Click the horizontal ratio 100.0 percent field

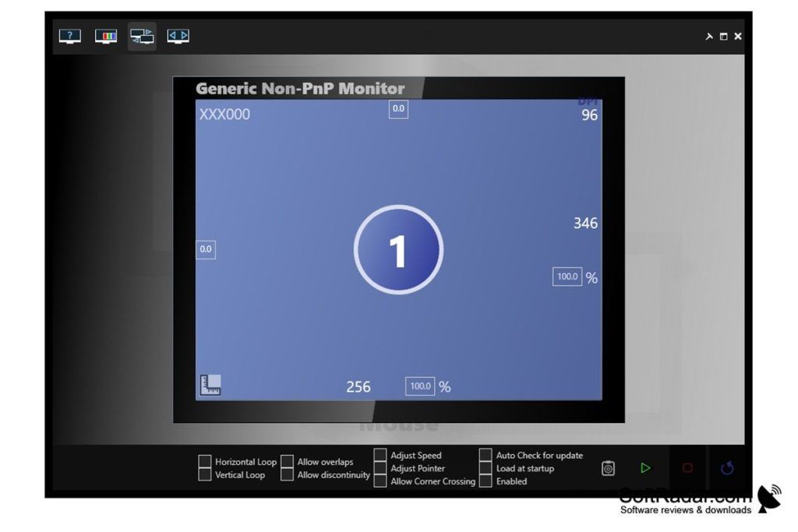point(420,386)
